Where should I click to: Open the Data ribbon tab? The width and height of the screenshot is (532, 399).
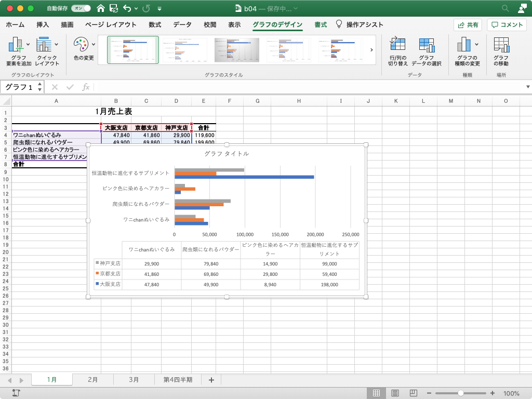click(182, 24)
